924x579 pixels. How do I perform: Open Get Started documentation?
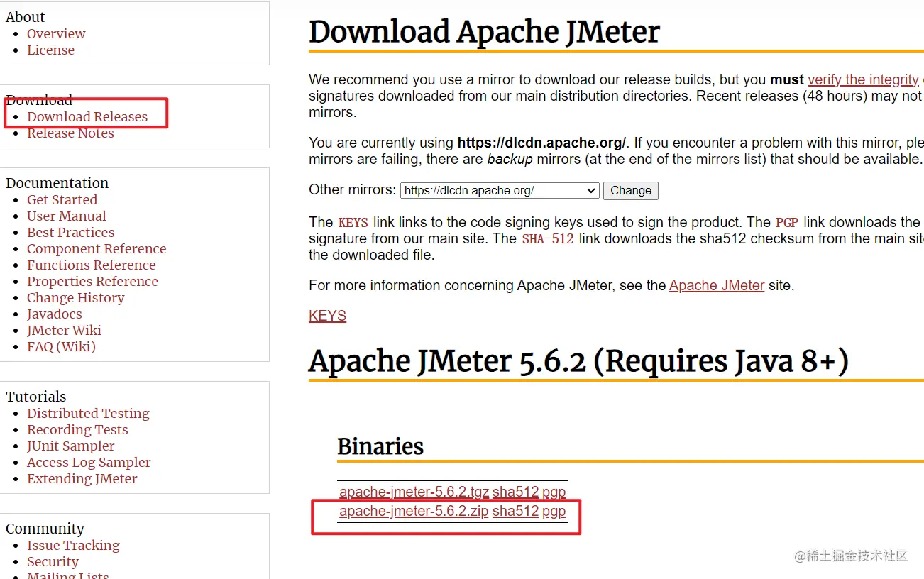(x=62, y=200)
